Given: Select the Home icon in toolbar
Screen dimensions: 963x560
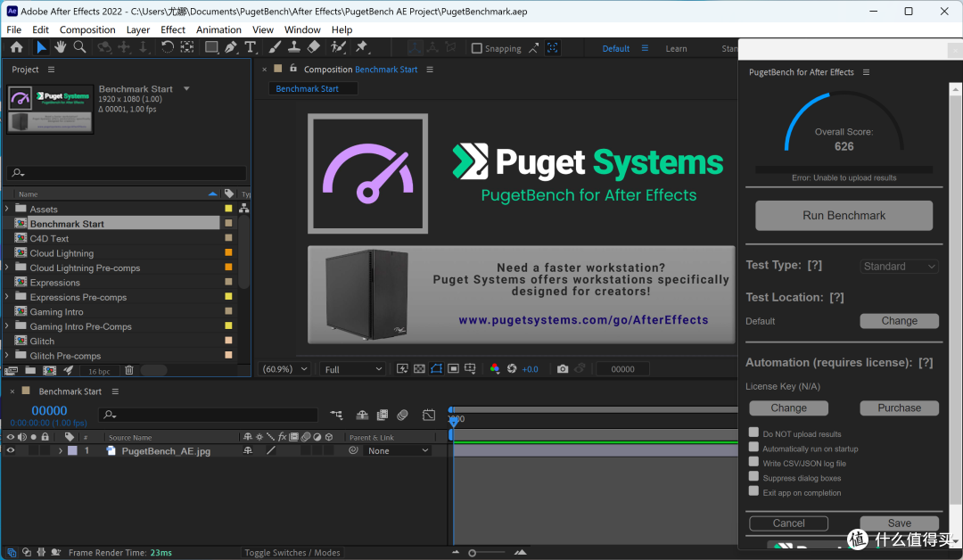Looking at the screenshot, I should point(17,47).
